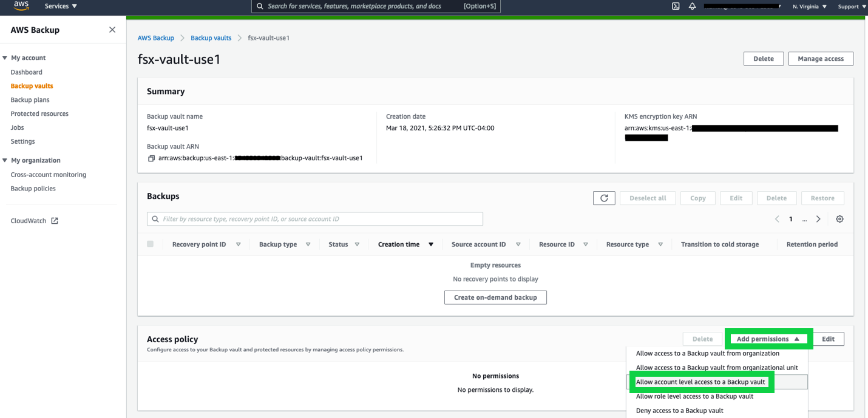Refresh the Backups list
Image resolution: width=868 pixels, height=418 pixels.
click(604, 198)
